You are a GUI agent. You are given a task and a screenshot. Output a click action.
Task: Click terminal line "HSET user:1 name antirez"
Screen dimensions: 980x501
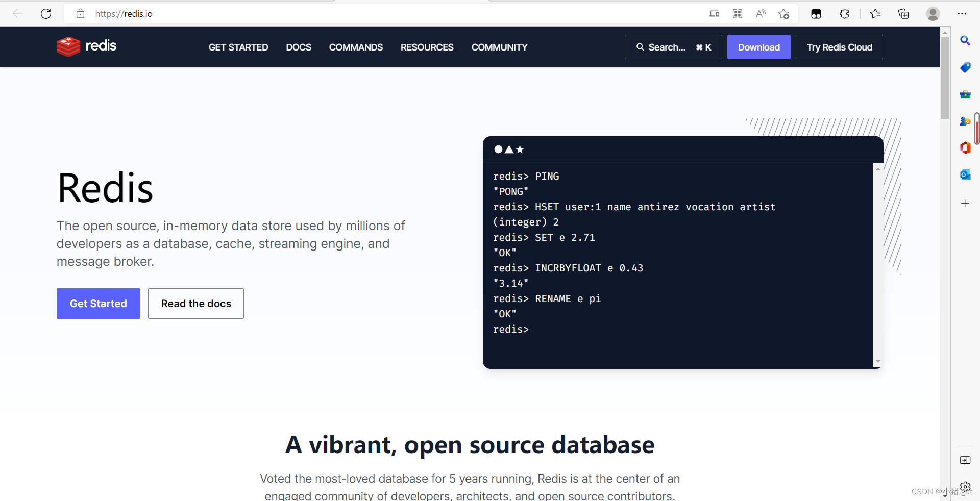click(634, 207)
